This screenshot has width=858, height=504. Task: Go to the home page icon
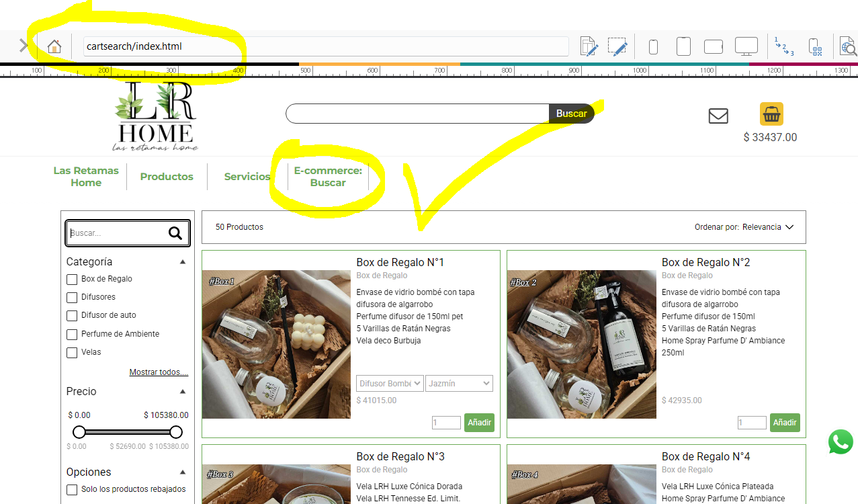coord(54,46)
